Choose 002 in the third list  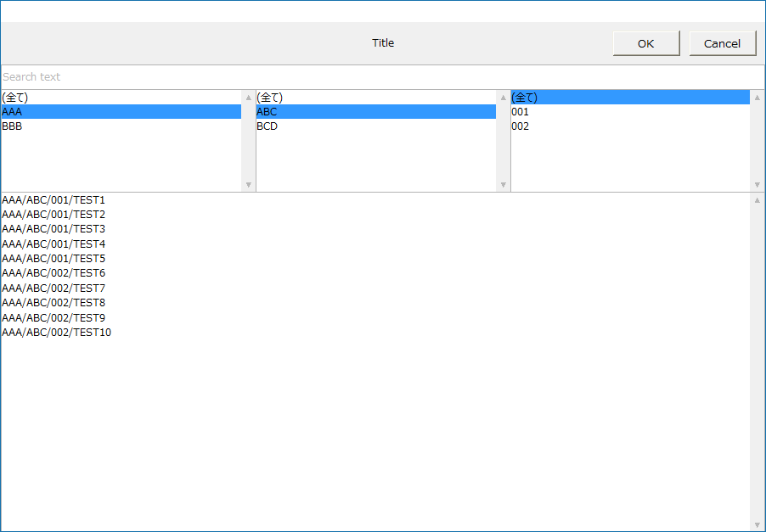coord(630,126)
